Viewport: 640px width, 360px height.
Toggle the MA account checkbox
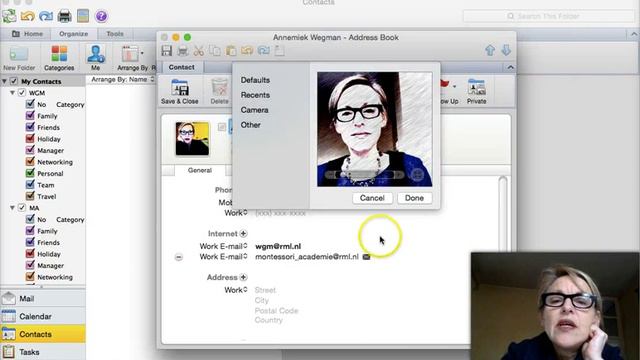[x=22, y=208]
